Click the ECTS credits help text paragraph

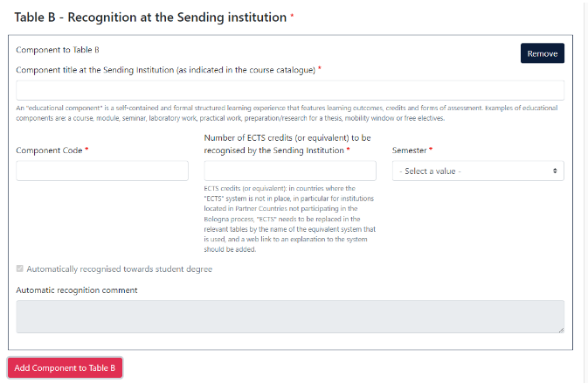tap(290, 219)
